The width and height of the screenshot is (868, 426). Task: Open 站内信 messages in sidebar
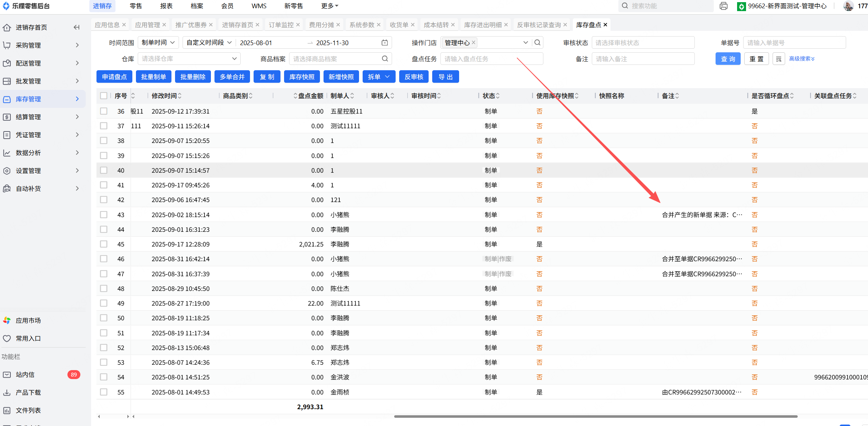click(x=25, y=374)
